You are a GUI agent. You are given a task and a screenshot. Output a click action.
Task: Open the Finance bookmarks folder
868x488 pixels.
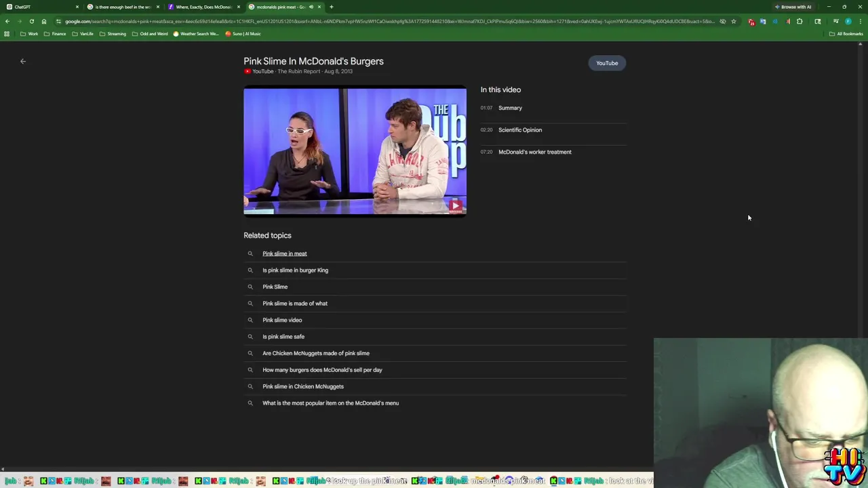[55, 34]
